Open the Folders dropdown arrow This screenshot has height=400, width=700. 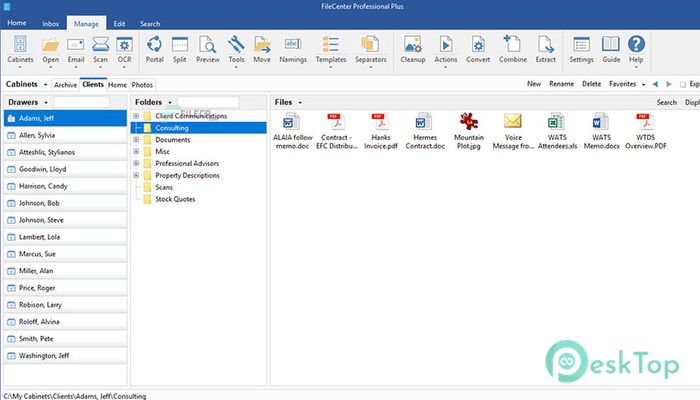(x=170, y=103)
